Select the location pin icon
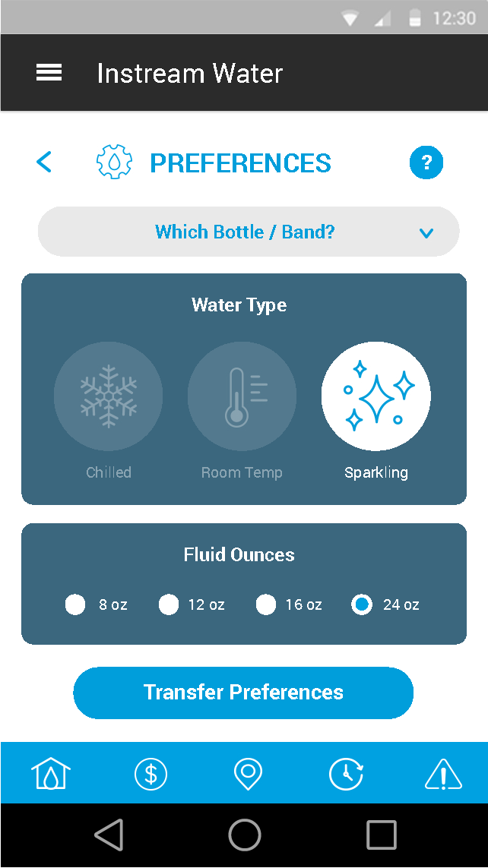Viewport: 488px width, 868px height. click(x=248, y=774)
